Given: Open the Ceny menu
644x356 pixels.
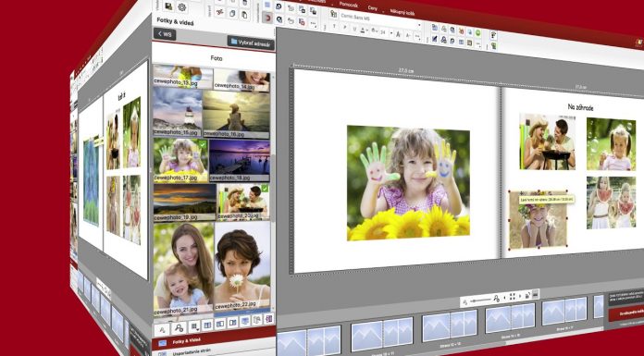Looking at the screenshot, I should coord(373,8).
